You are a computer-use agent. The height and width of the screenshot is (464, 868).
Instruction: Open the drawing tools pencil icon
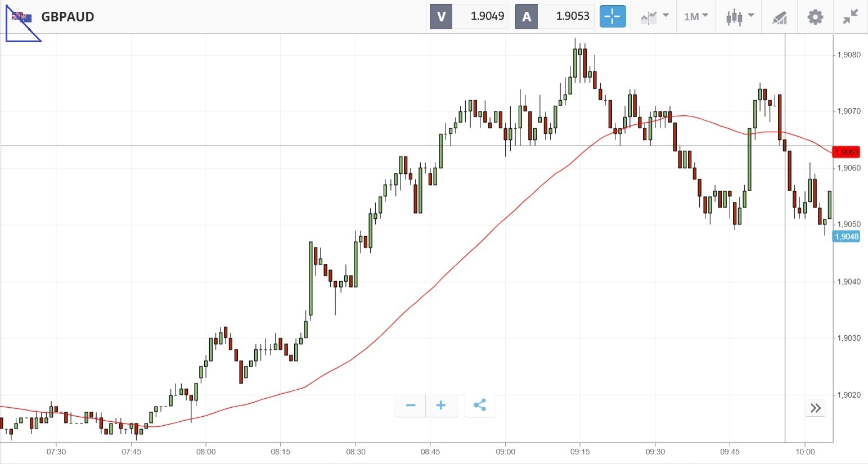[x=779, y=17]
